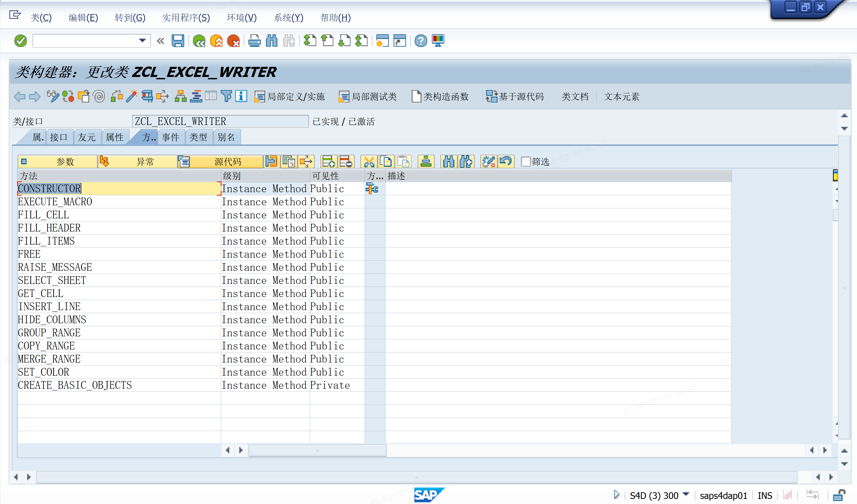Viewport: 857px width, 504px height.
Task: Click the 类/接口 field showing ZCL_EXCEL_WRITER
Action: click(220, 121)
